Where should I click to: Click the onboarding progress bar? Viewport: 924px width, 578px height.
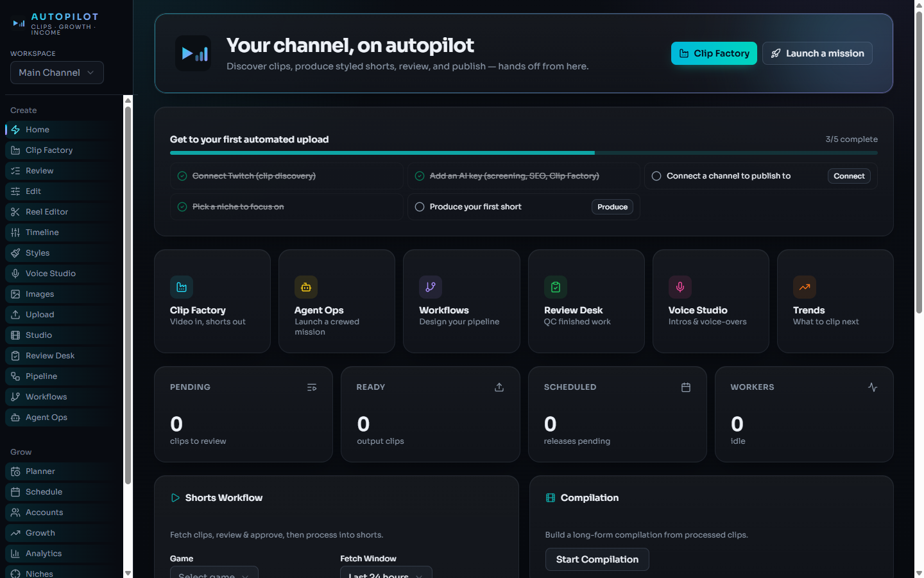[x=524, y=153]
